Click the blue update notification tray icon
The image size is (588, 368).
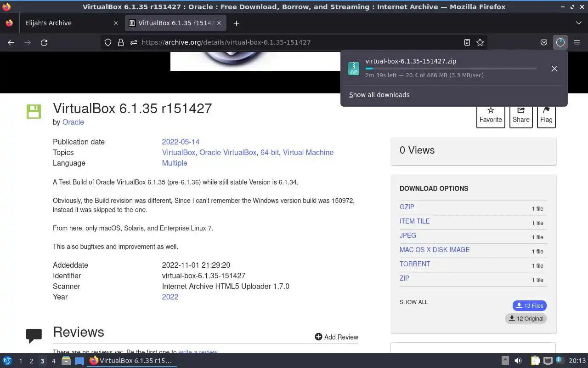click(560, 361)
